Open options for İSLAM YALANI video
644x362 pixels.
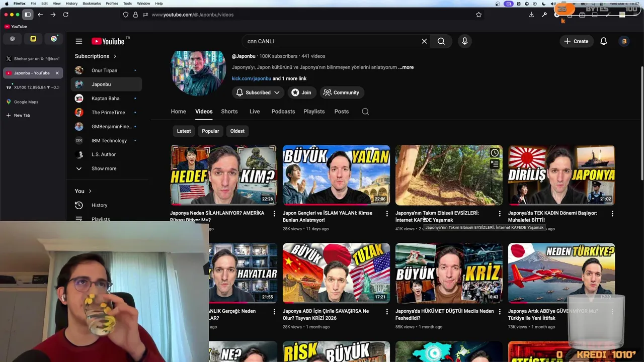(387, 214)
